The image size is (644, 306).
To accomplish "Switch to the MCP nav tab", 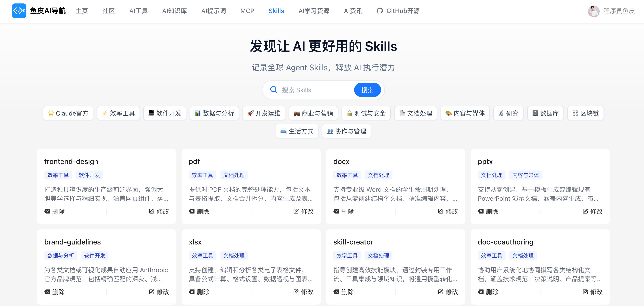I will (x=247, y=11).
